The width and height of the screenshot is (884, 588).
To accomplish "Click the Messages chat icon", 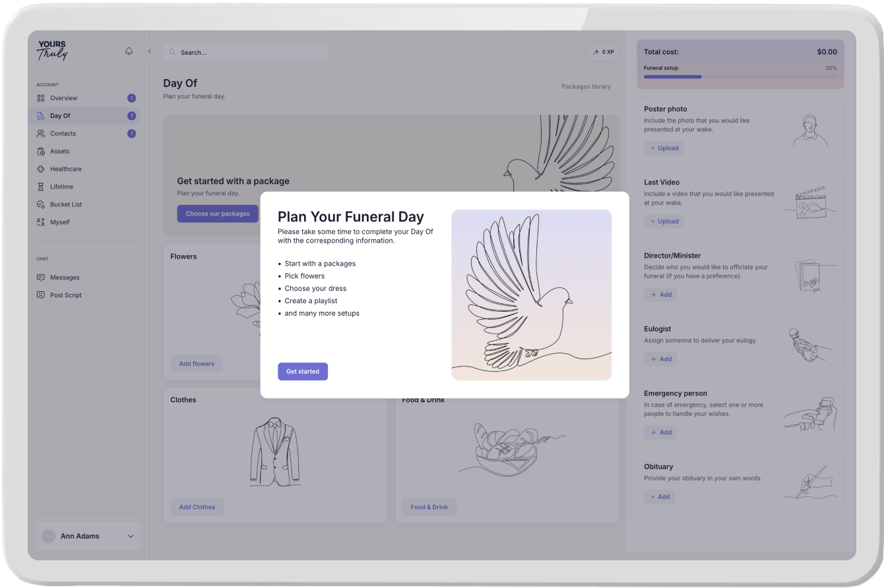I will (41, 278).
